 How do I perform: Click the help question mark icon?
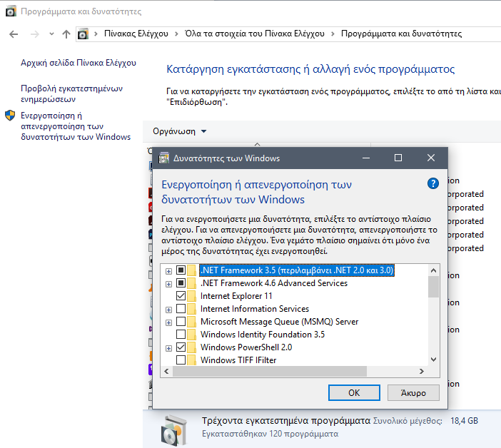point(433,183)
